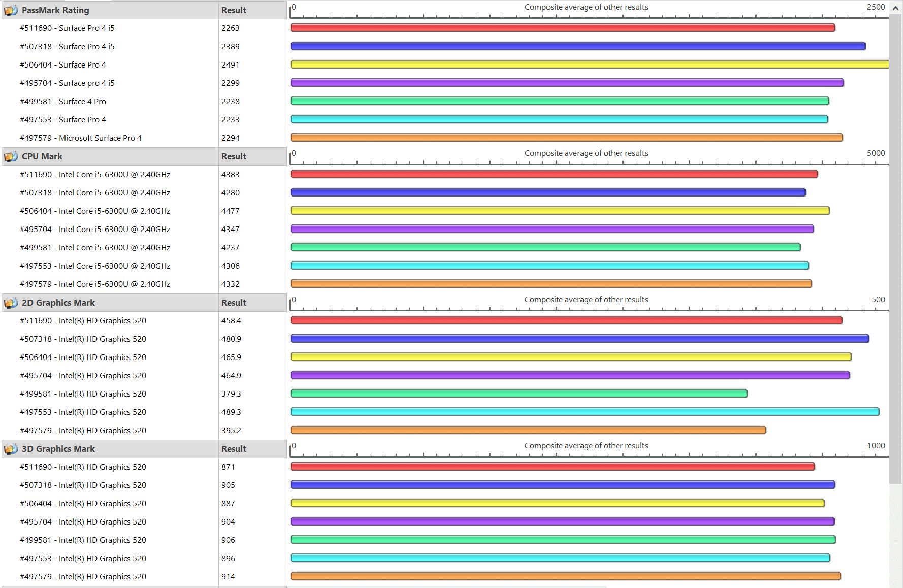Select CPU row #499581 - Intel Core i5-6300U

coord(95,248)
